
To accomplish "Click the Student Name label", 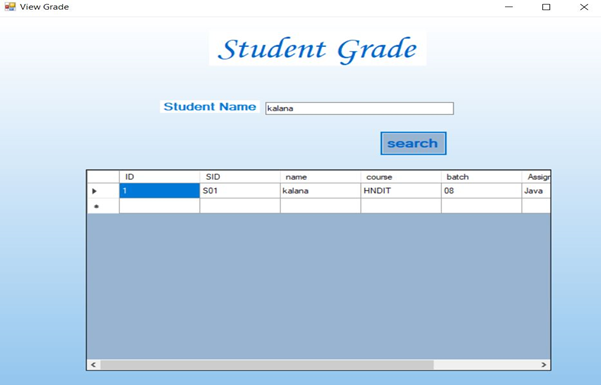I will coord(210,107).
